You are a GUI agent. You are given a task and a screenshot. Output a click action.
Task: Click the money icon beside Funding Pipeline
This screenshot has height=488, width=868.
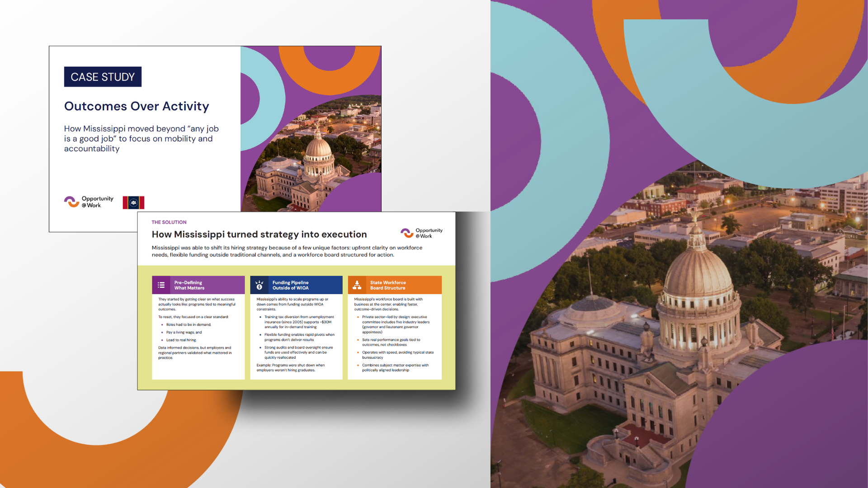tap(259, 285)
